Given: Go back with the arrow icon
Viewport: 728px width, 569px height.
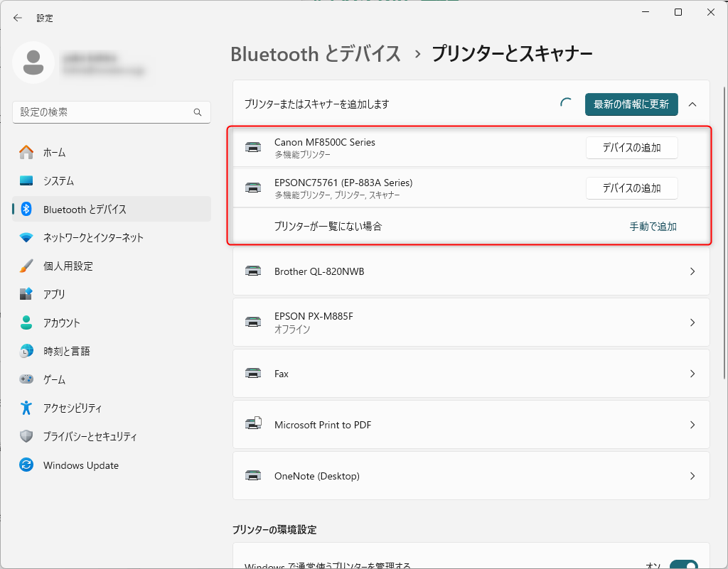Looking at the screenshot, I should (18, 18).
